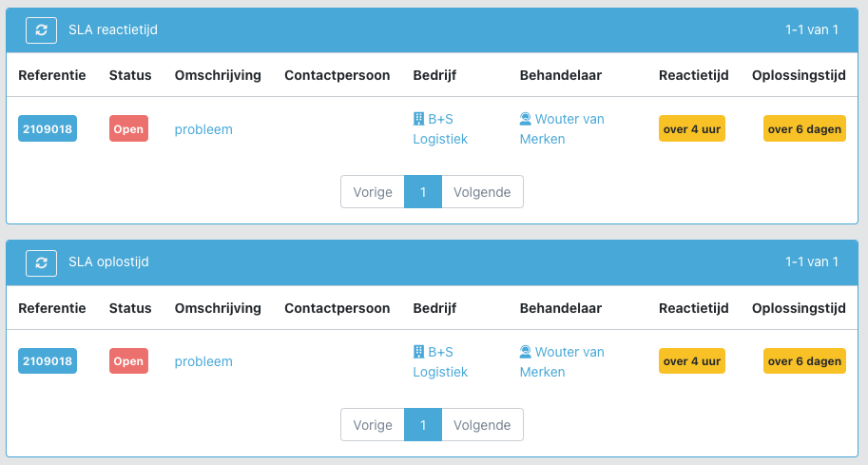Select page 1 in SLA reactietijd pagination
The image size is (868, 465).
coord(423,192)
